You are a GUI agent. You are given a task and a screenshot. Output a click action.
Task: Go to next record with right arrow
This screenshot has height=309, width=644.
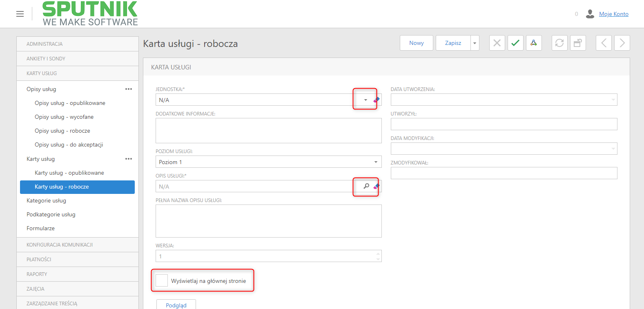tap(622, 43)
